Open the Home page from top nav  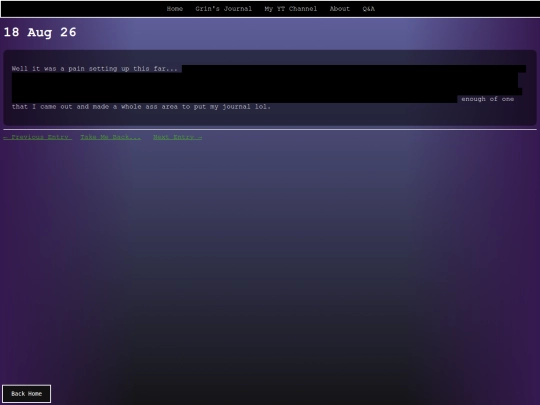(175, 9)
